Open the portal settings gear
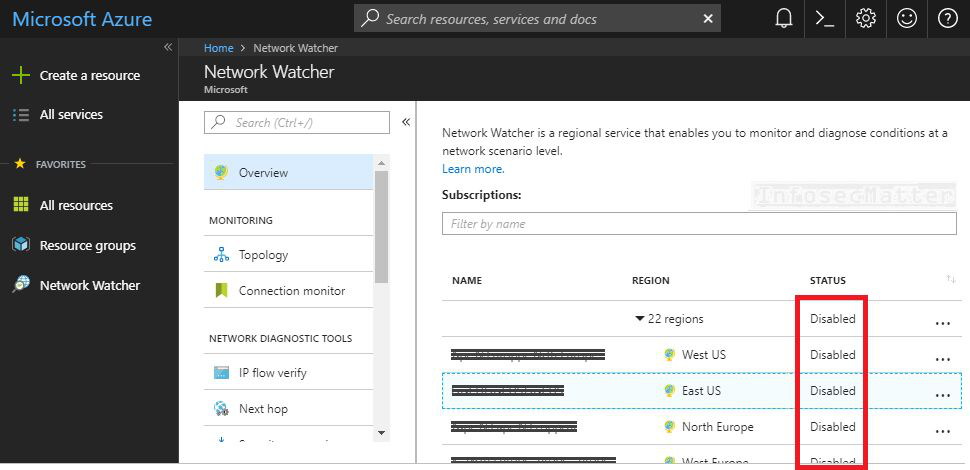Image resolution: width=970 pixels, height=470 pixels. [x=865, y=19]
